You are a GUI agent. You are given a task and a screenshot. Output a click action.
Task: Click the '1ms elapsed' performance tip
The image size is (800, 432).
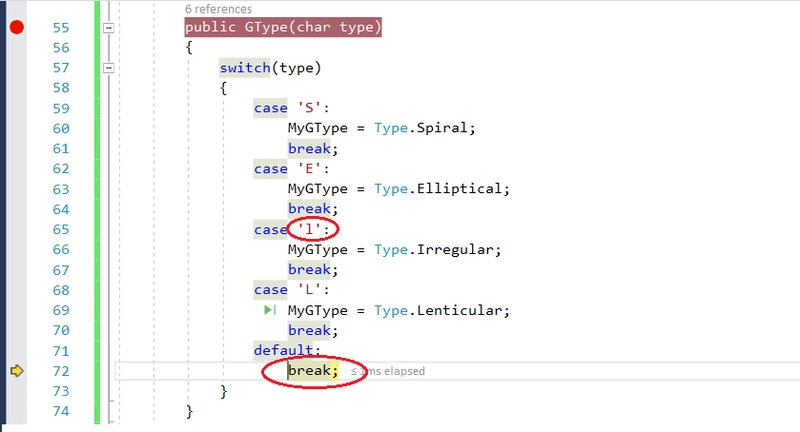pos(388,371)
